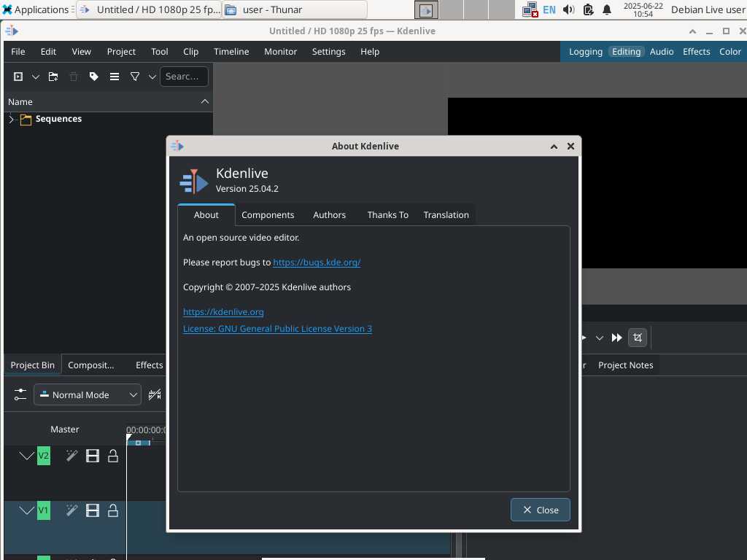Select the Project Notes tab
The width and height of the screenshot is (747, 560).
pyautogui.click(x=625, y=365)
